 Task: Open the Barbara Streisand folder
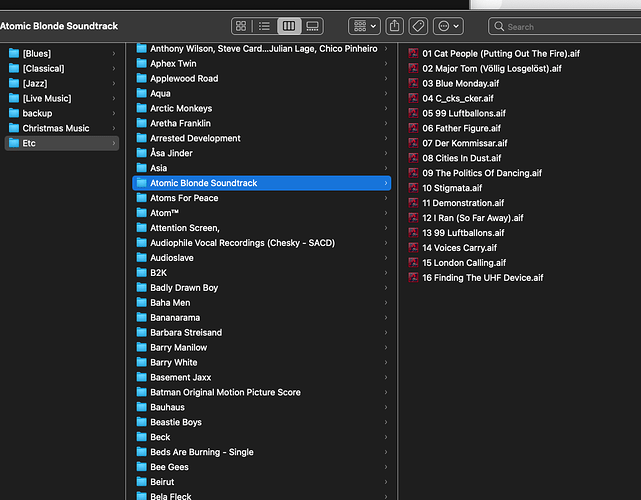[262, 332]
